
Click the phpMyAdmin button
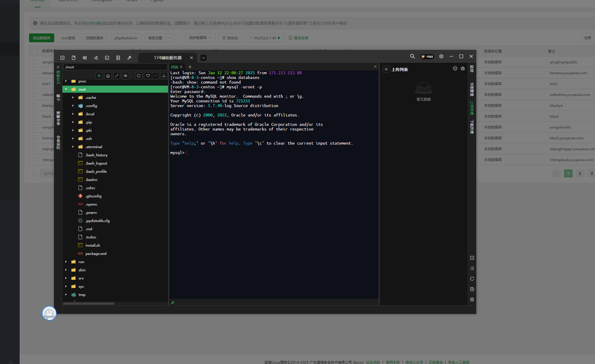(126, 38)
